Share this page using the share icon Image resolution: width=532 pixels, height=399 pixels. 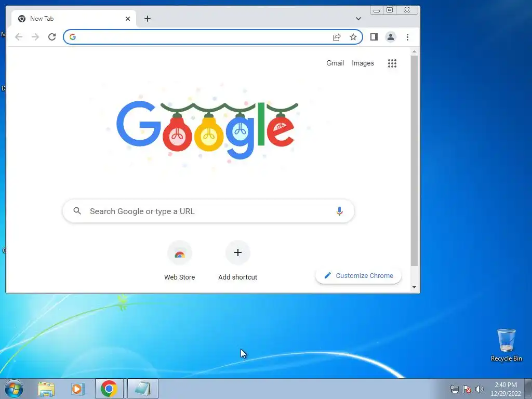pos(337,37)
